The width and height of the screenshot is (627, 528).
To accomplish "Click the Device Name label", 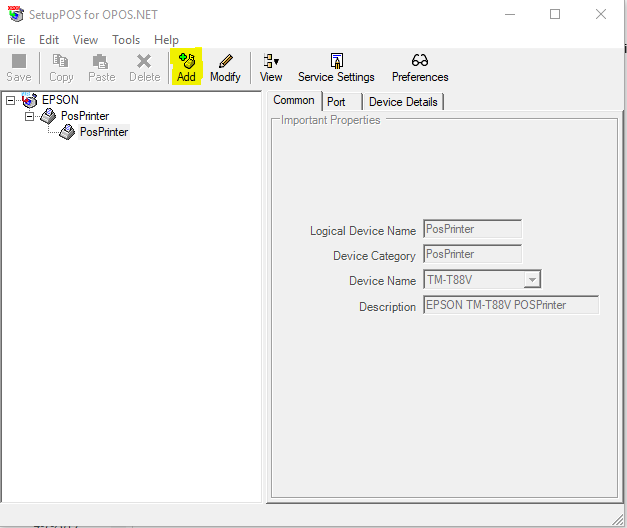I will [382, 281].
